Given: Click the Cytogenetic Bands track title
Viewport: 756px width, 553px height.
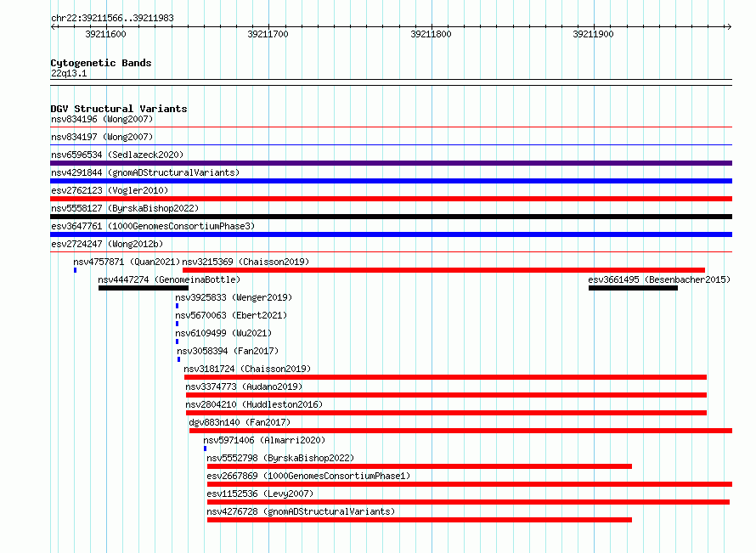Looking at the screenshot, I should [101, 63].
